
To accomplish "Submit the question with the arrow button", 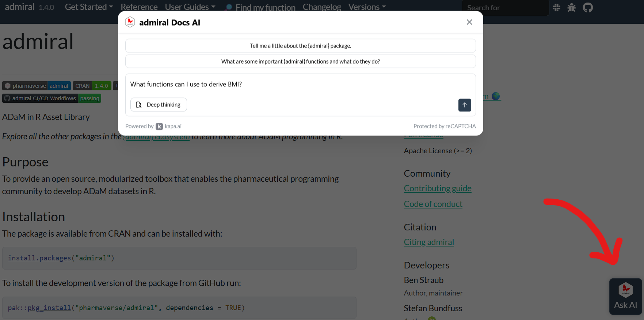I will tap(464, 105).
